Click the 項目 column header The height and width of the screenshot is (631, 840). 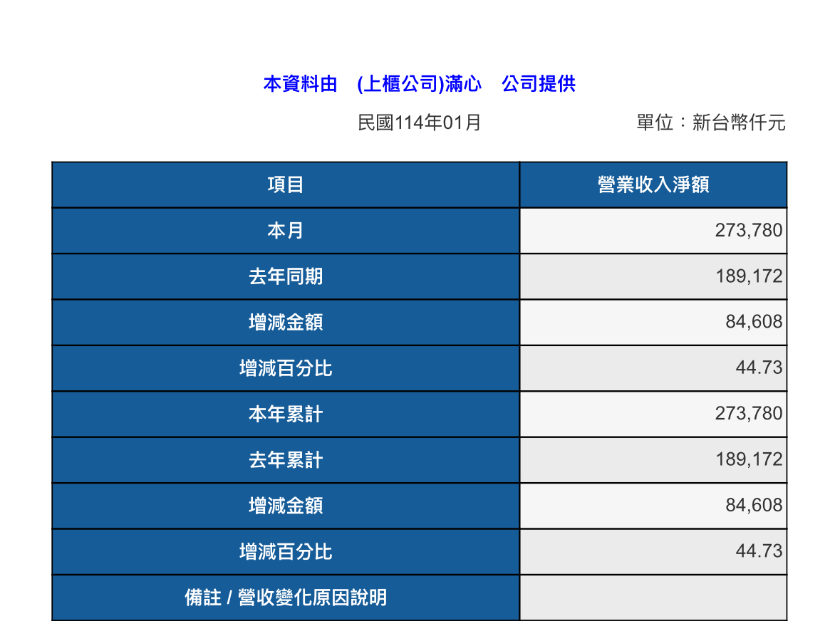286,184
